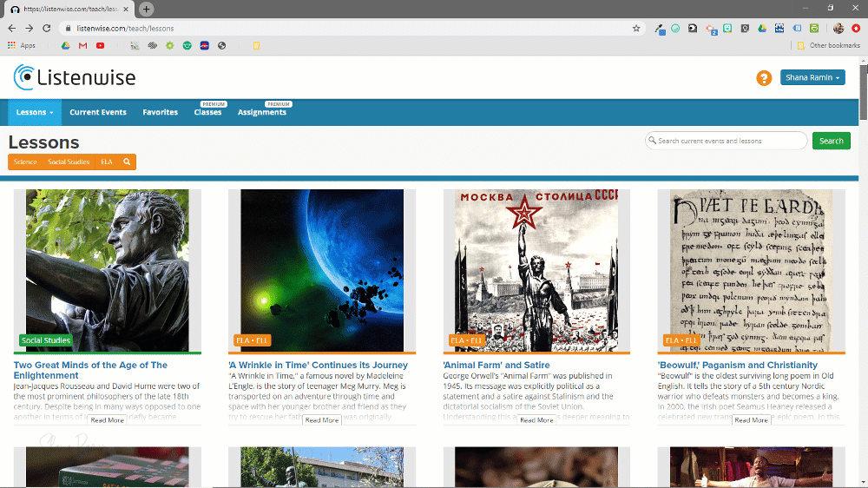
Task: Open the orange help question mark icon
Action: (764, 78)
